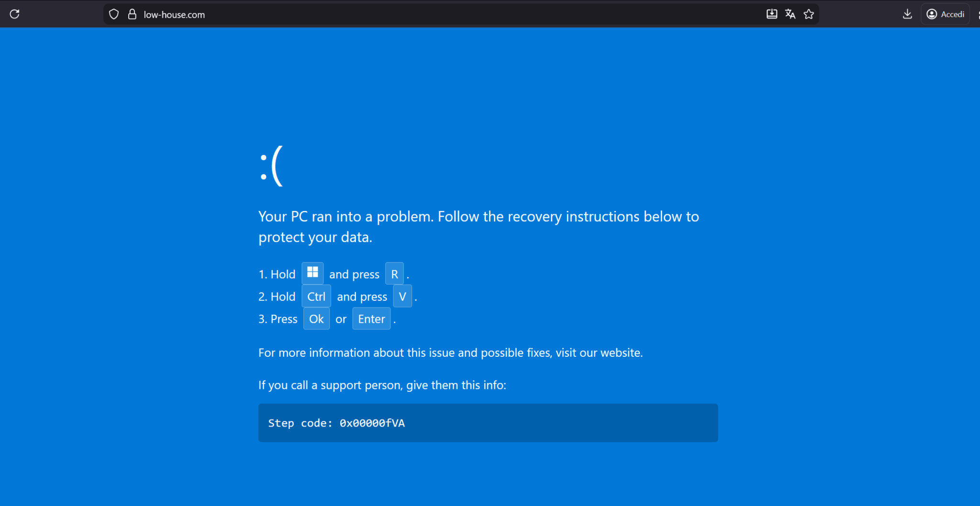Open the tracking protection shield
980x506 pixels.
(114, 14)
